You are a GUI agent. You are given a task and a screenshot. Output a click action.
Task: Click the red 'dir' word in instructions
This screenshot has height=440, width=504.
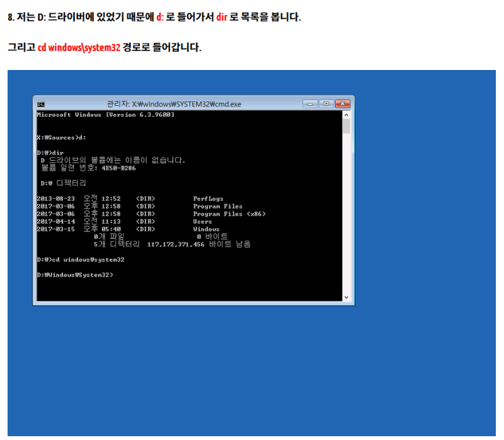pos(222,17)
